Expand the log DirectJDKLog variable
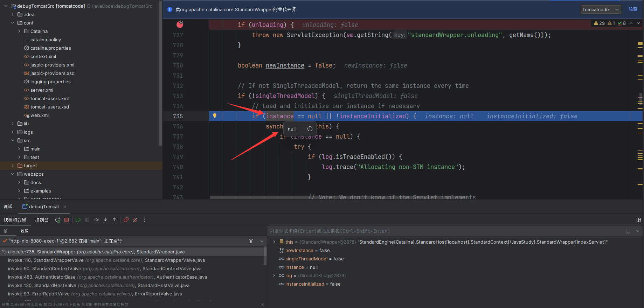Image resolution: width=644 pixels, height=308 pixels. [x=274, y=275]
